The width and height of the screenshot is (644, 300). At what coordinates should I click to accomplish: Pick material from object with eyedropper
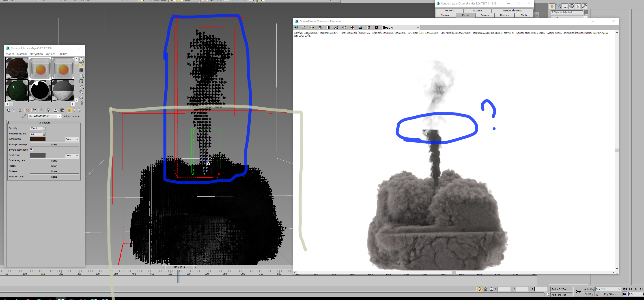point(24,116)
